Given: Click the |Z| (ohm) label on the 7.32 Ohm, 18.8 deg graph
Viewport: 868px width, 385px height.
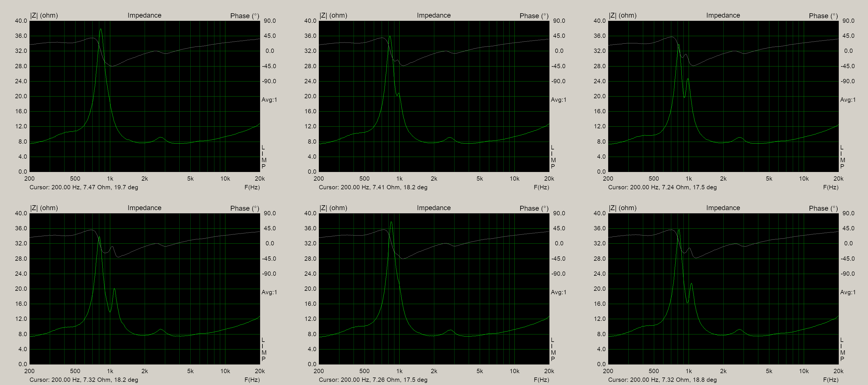Looking at the screenshot, I should coord(623,208).
